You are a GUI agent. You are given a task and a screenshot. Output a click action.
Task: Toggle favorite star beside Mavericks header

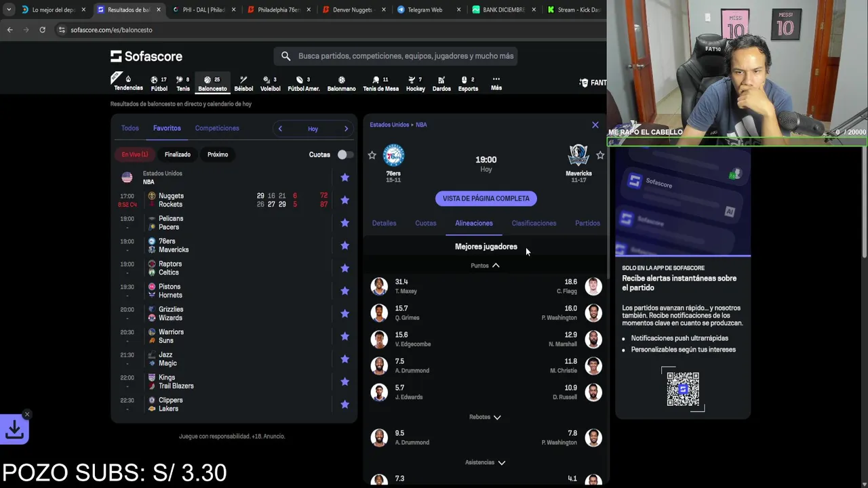600,155
